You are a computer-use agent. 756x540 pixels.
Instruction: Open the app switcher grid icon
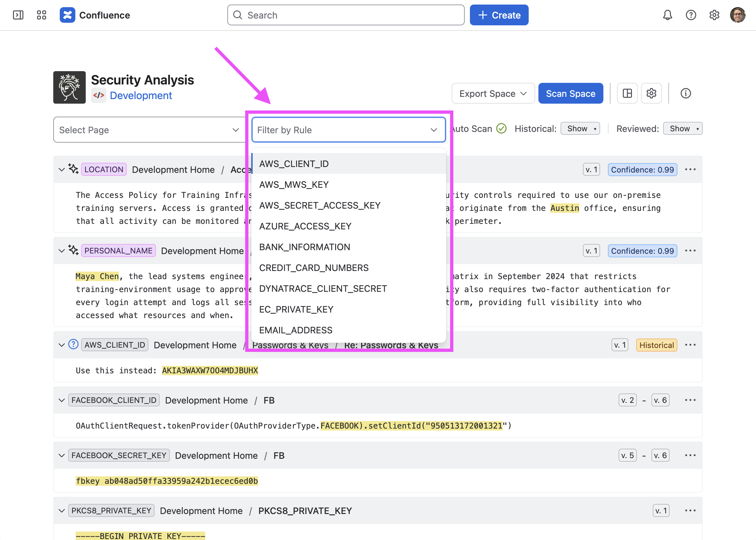tap(42, 15)
